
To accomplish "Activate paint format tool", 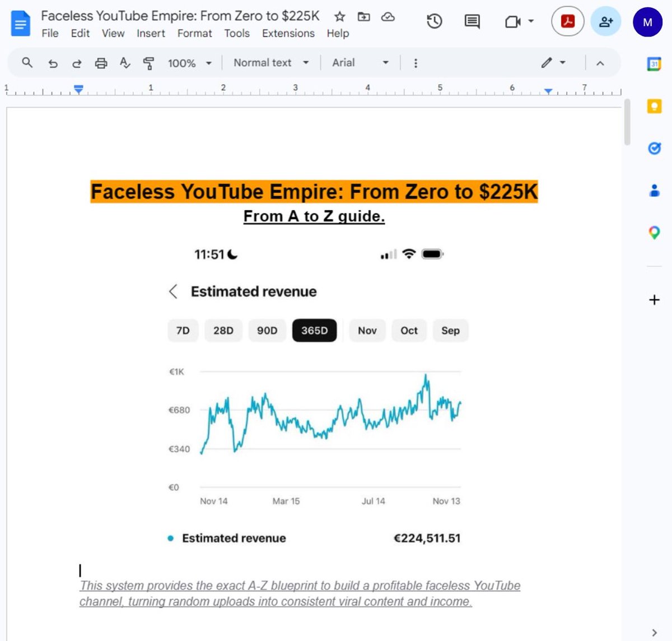I will tap(148, 63).
